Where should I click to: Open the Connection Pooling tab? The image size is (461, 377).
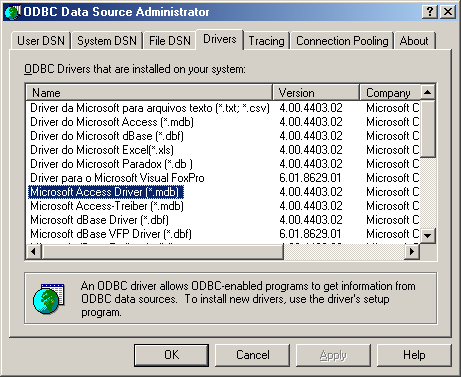click(342, 41)
